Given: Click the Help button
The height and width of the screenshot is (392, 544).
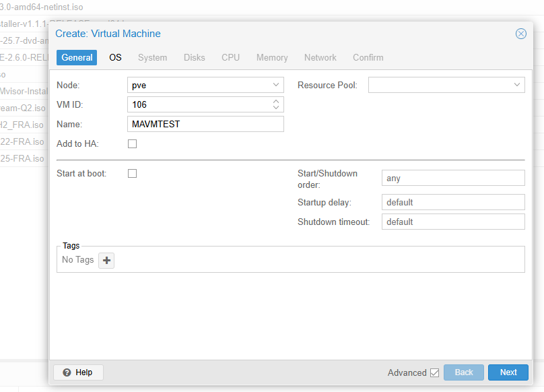Looking at the screenshot, I should (78, 372).
